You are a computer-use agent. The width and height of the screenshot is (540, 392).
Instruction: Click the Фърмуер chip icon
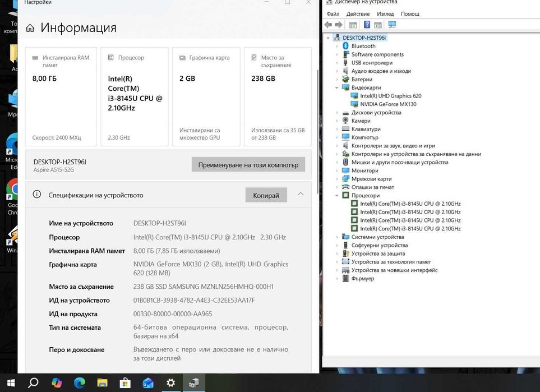pyautogui.click(x=345, y=278)
